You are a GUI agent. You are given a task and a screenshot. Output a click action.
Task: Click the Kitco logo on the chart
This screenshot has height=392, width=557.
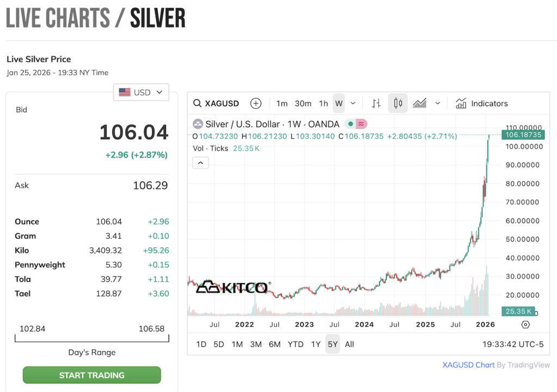click(x=232, y=287)
